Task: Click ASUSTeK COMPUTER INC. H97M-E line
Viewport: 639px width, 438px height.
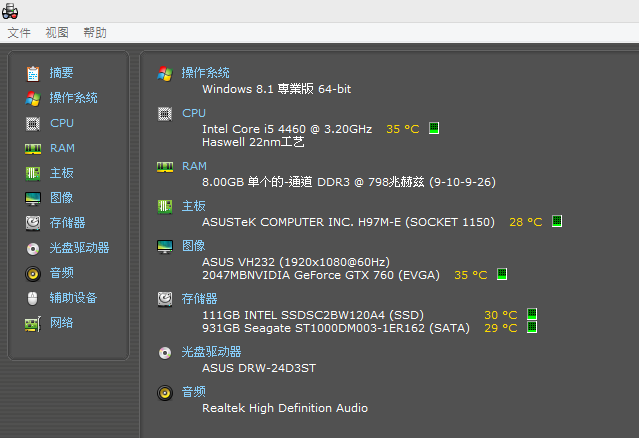Action: coord(348,222)
